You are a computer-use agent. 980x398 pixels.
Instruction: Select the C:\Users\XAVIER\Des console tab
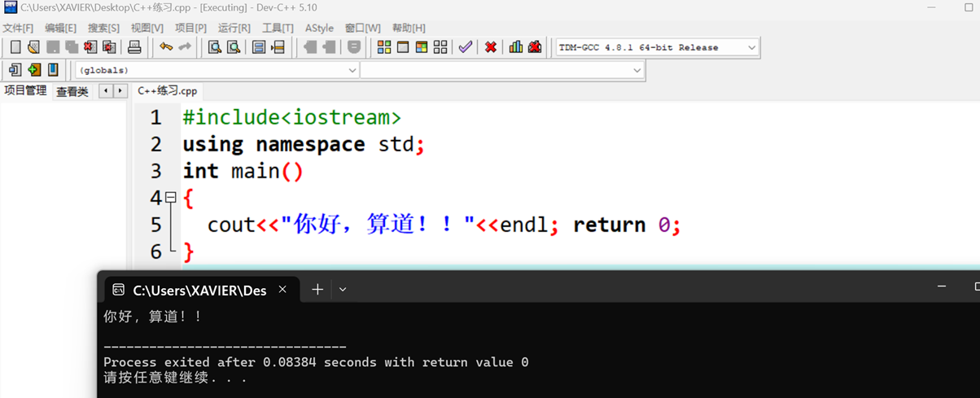tap(199, 290)
